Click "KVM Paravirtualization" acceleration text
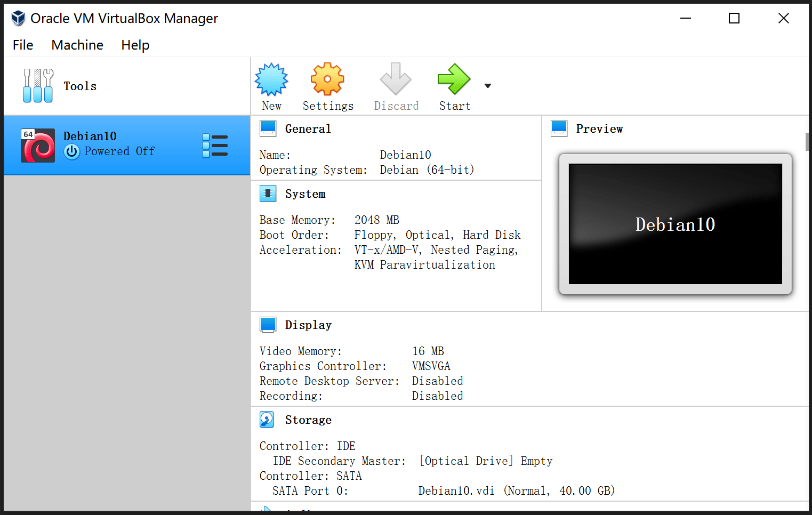 click(x=425, y=265)
